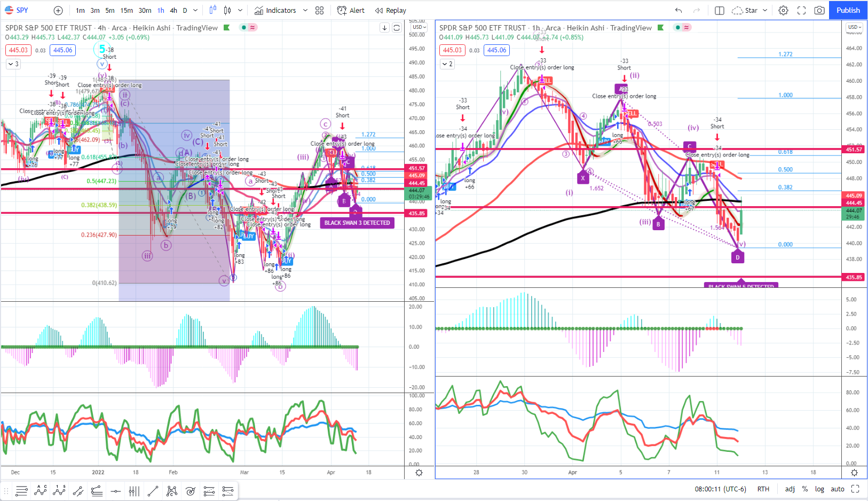Redo the last chart action
This screenshot has width=868, height=501.
coord(696,10)
